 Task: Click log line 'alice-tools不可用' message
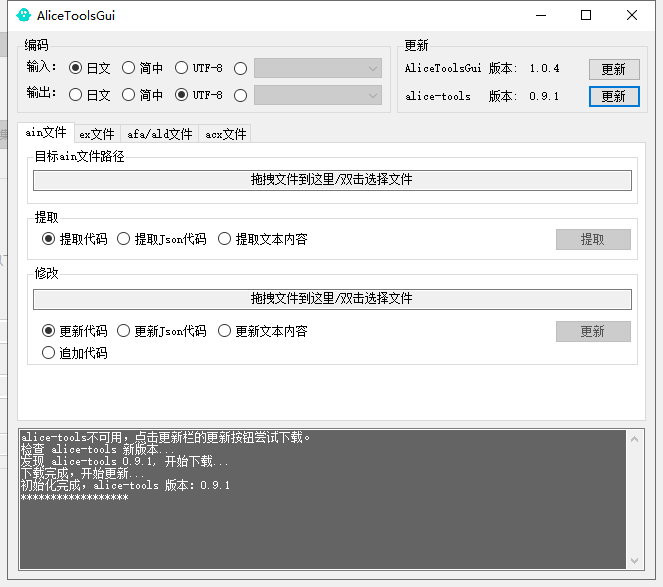[x=165, y=437]
